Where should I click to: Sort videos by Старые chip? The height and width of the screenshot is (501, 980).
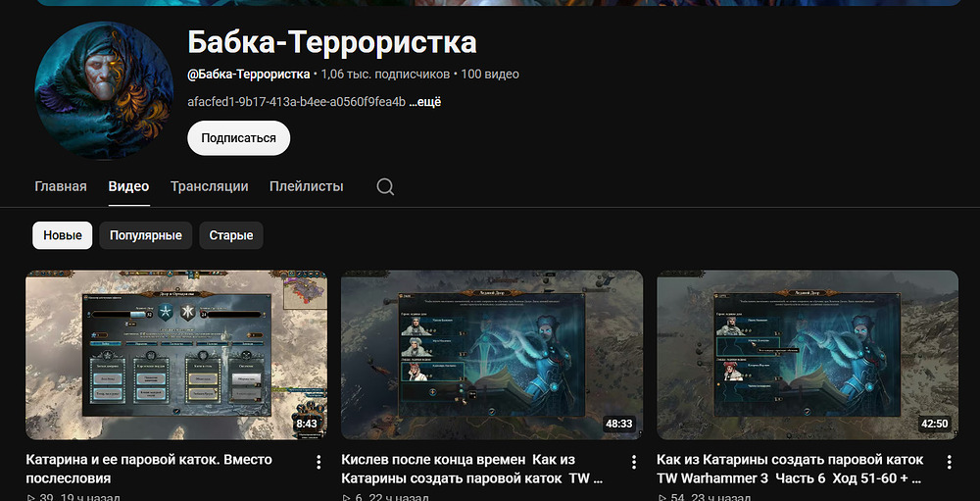pyautogui.click(x=231, y=235)
